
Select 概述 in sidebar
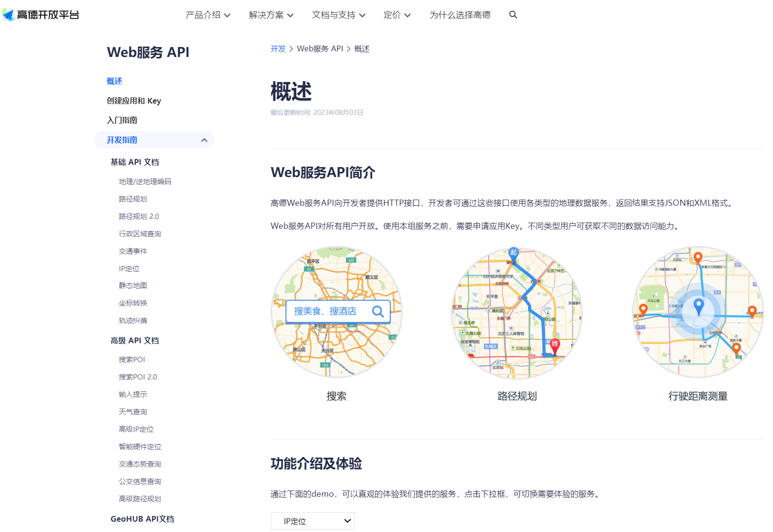point(114,81)
